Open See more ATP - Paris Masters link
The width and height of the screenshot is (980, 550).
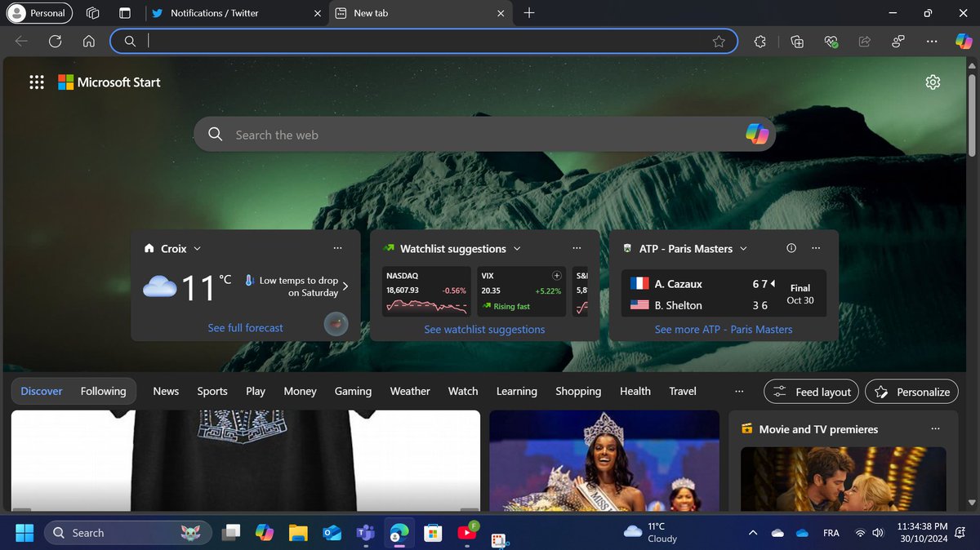(x=724, y=330)
